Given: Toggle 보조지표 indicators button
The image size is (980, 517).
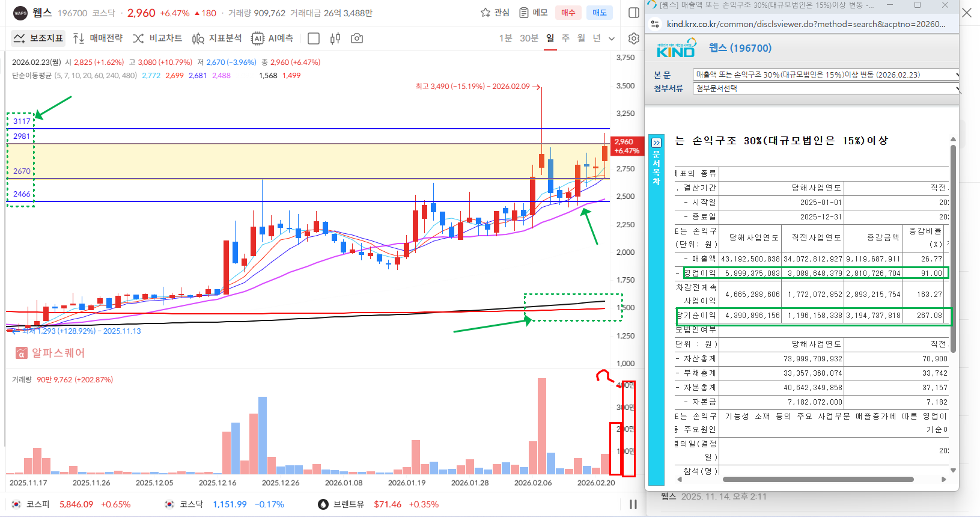Looking at the screenshot, I should tap(38, 38).
